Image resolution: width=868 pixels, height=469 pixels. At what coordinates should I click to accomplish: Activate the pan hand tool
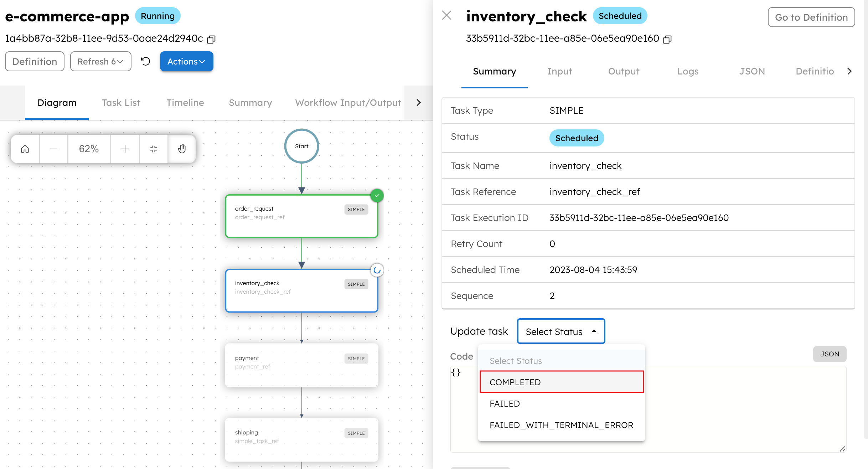coord(182,149)
